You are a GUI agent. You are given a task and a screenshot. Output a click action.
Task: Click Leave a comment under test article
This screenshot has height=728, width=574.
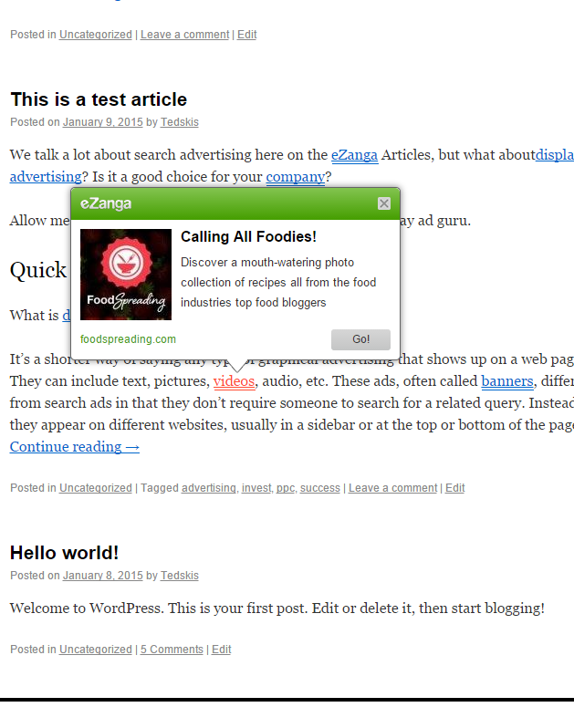click(x=393, y=488)
